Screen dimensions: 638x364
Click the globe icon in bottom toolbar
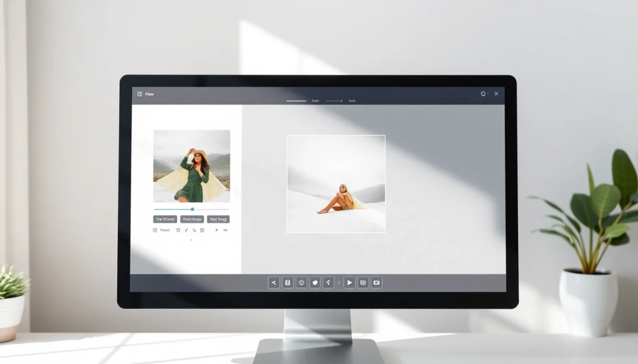[301, 282]
